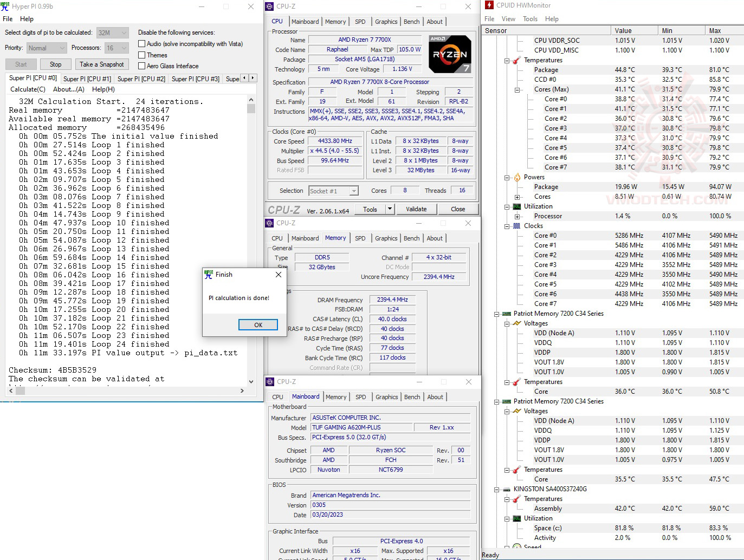Open About...(A) menu in Hyper PI
This screenshot has width=744, height=560.
pos(69,89)
